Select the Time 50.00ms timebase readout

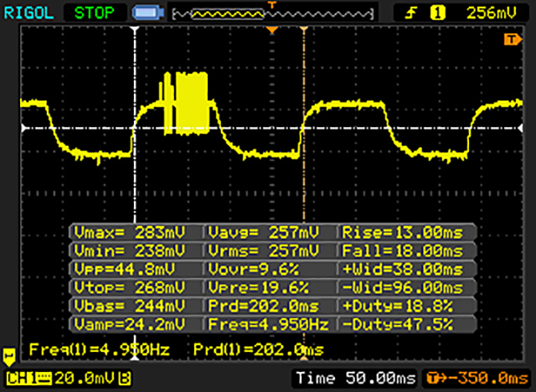coord(355,378)
